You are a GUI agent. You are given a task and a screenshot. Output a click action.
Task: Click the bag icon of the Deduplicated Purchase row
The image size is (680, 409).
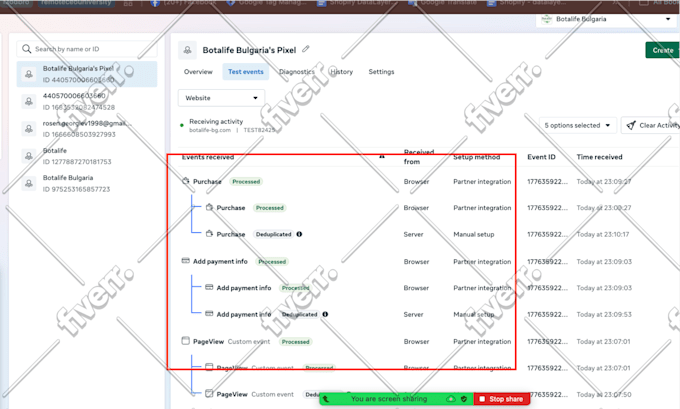(209, 234)
